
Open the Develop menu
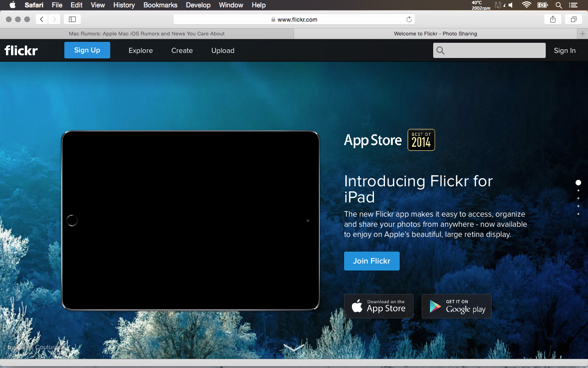[198, 5]
